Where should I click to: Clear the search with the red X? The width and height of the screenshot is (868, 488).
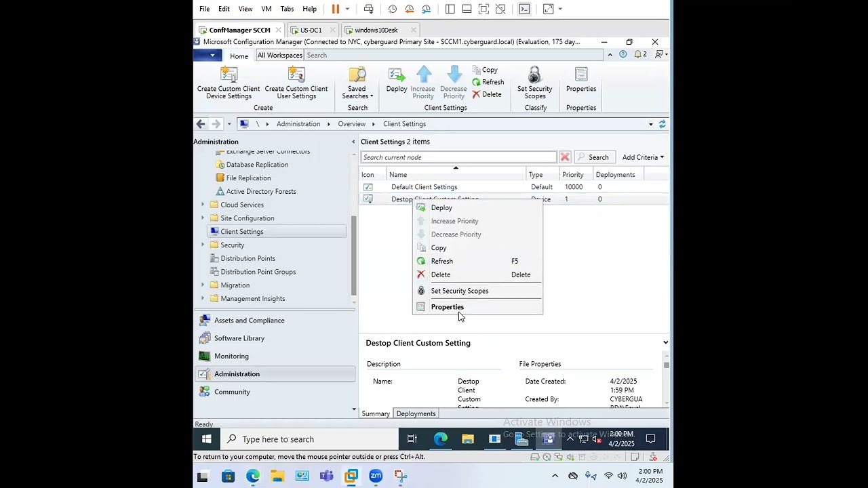[x=565, y=157]
